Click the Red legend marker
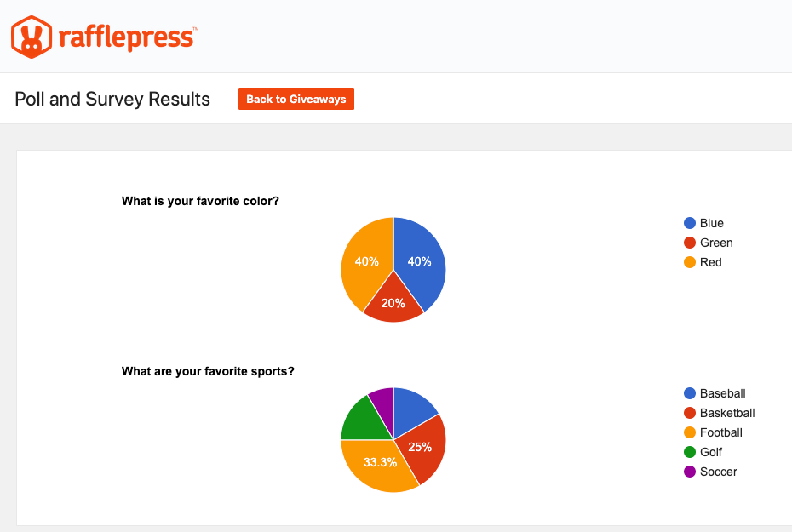 point(690,262)
